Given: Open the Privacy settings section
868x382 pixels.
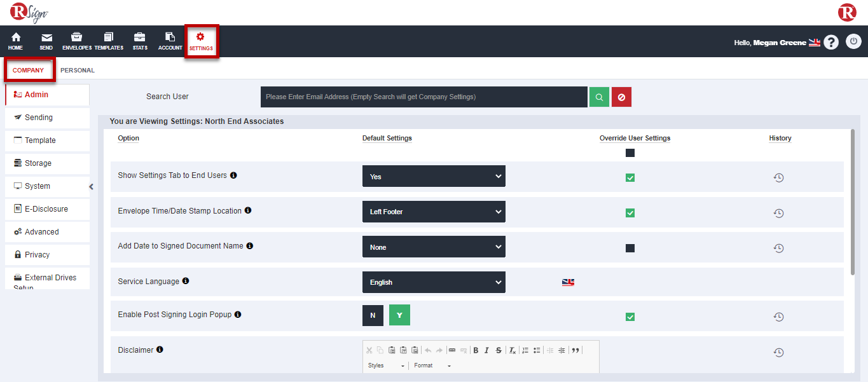Looking at the screenshot, I should click(x=37, y=255).
